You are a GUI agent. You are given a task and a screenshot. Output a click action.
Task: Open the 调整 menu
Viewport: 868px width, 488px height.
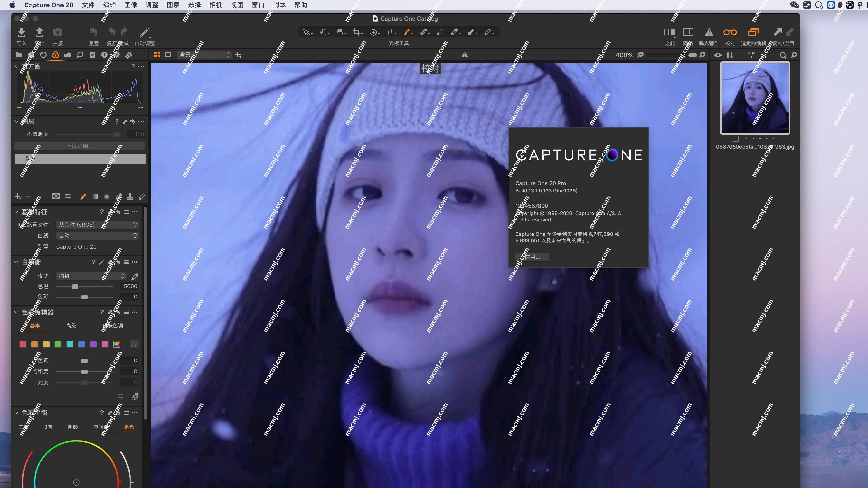pyautogui.click(x=152, y=5)
